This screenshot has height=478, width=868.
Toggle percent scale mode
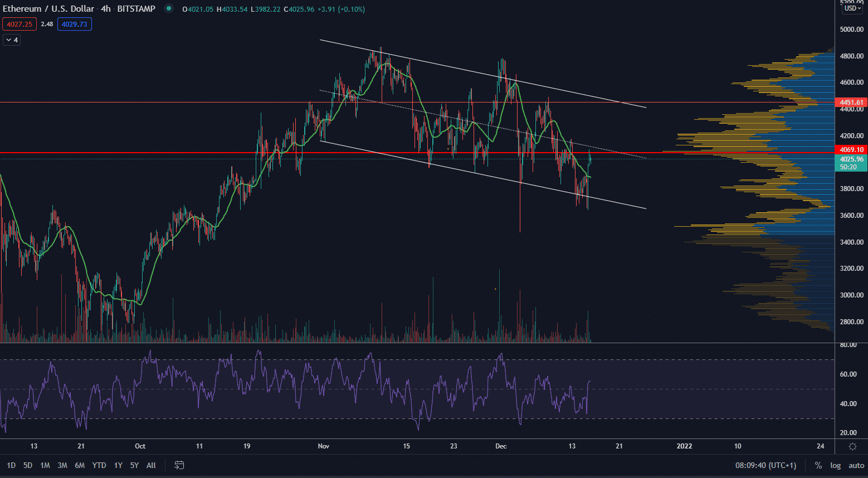pyautogui.click(x=818, y=465)
